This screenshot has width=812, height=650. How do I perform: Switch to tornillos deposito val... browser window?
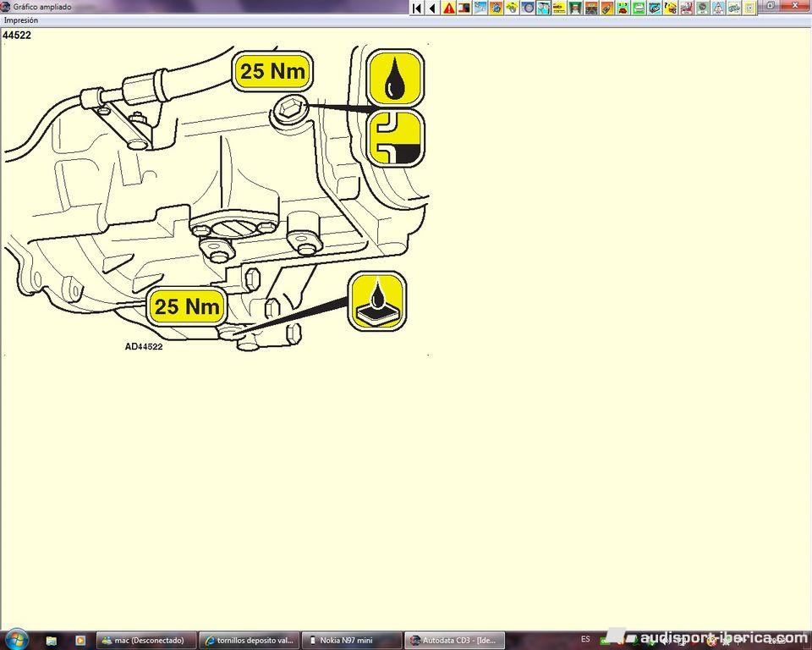tap(249, 640)
